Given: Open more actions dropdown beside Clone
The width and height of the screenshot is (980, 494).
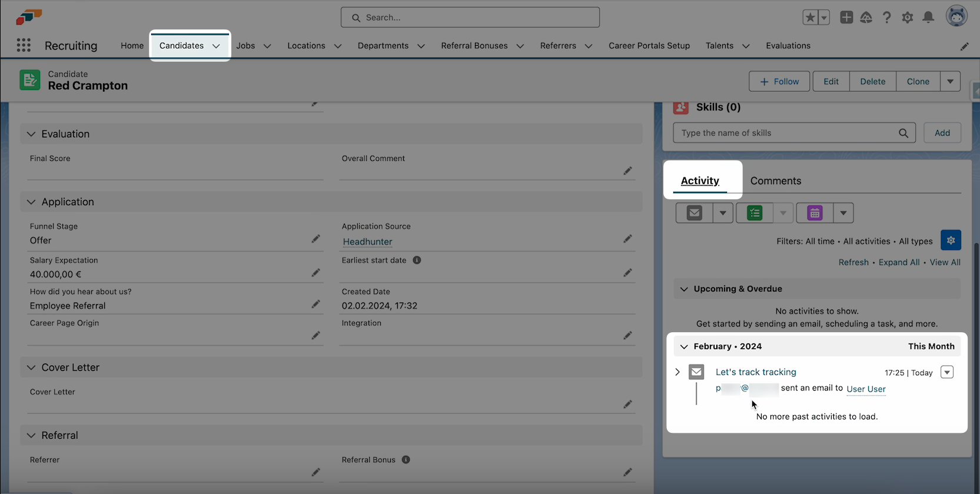Looking at the screenshot, I should [950, 82].
